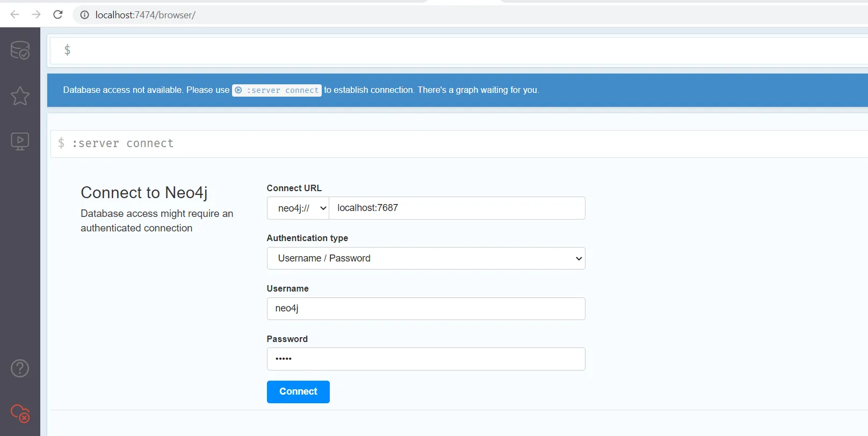This screenshot has height=436, width=868.
Task: Click into the top Cypher command editor
Action: 459,50
